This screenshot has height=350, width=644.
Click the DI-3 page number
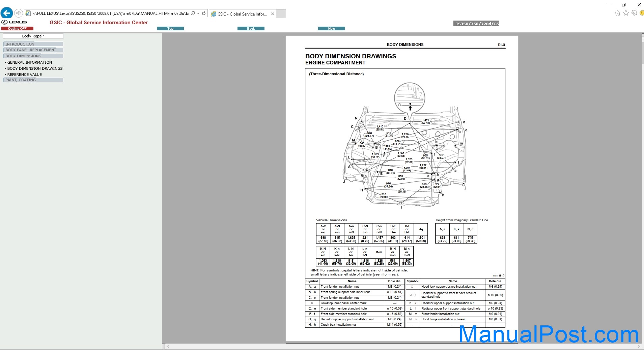501,45
